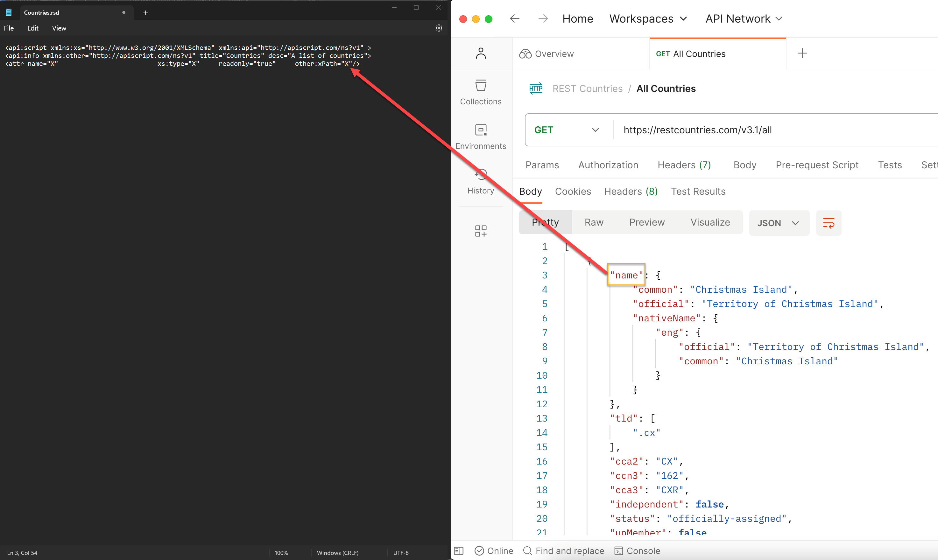This screenshot has width=938, height=560.
Task: Click the Find and replace button
Action: pos(564,551)
